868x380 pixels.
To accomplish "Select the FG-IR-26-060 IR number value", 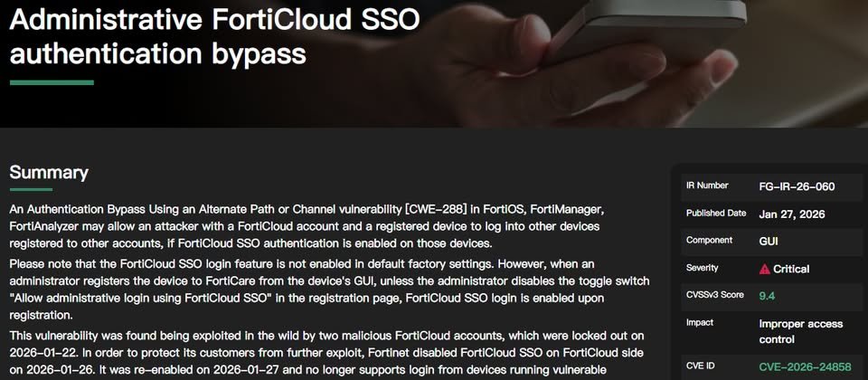I will click(797, 186).
